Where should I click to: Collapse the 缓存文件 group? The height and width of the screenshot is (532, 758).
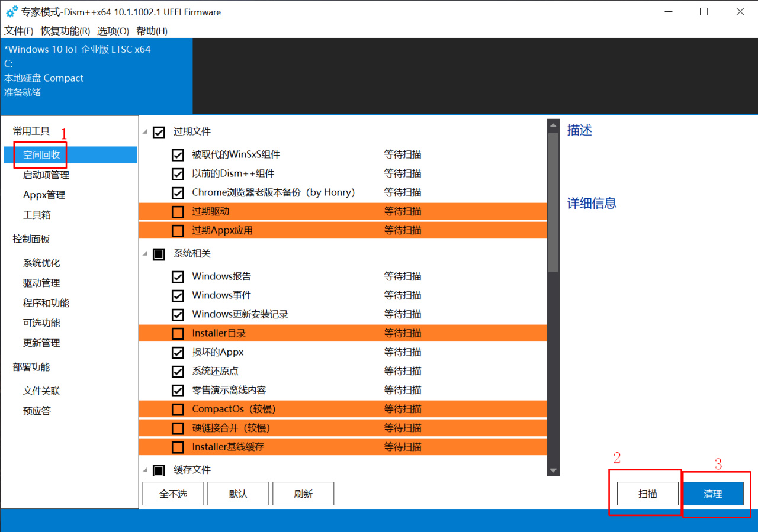[x=145, y=471]
